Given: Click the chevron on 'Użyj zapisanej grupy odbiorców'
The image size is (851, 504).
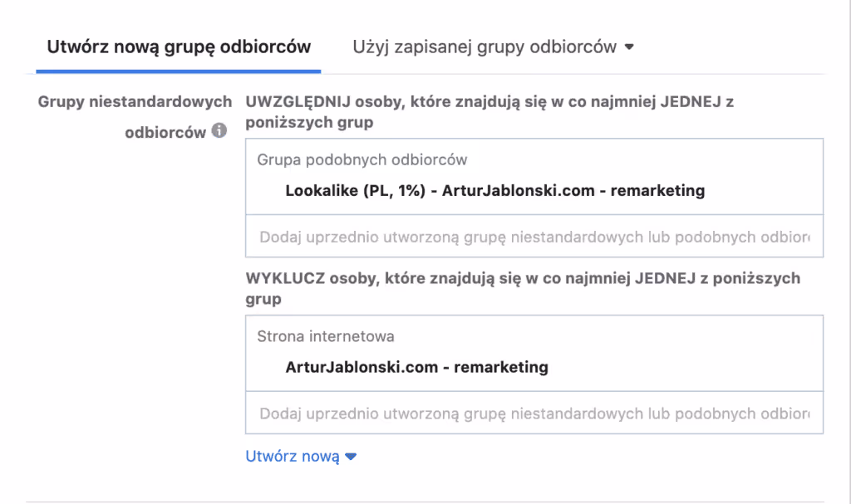Looking at the screenshot, I should tap(630, 47).
